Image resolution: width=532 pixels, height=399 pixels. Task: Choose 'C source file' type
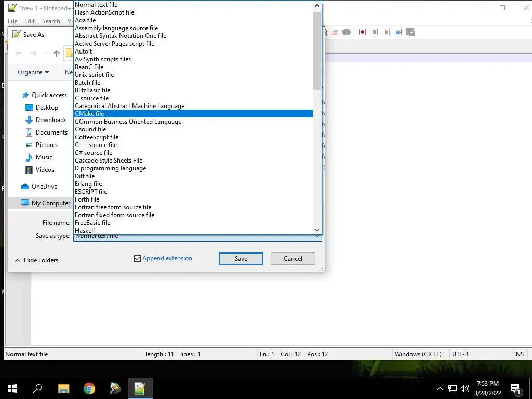pyautogui.click(x=193, y=98)
